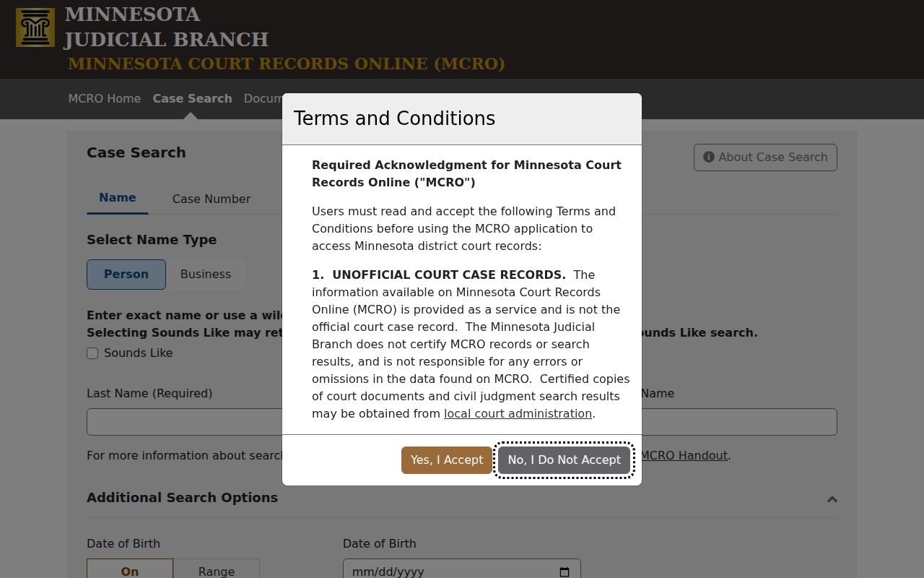This screenshot has height=578, width=924.
Task: Enable the Sounds Like checkbox
Action: 92,353
